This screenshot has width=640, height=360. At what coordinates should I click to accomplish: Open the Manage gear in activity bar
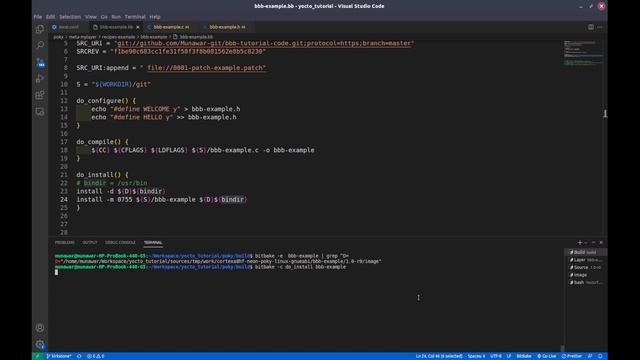tap(40, 344)
